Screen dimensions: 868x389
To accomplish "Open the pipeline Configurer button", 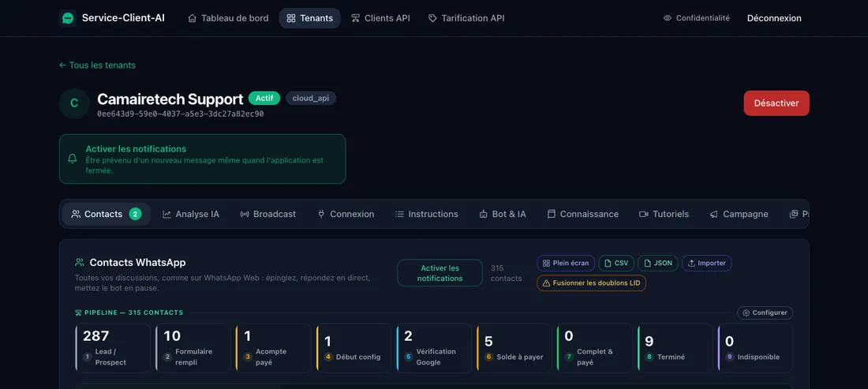I will (x=765, y=312).
